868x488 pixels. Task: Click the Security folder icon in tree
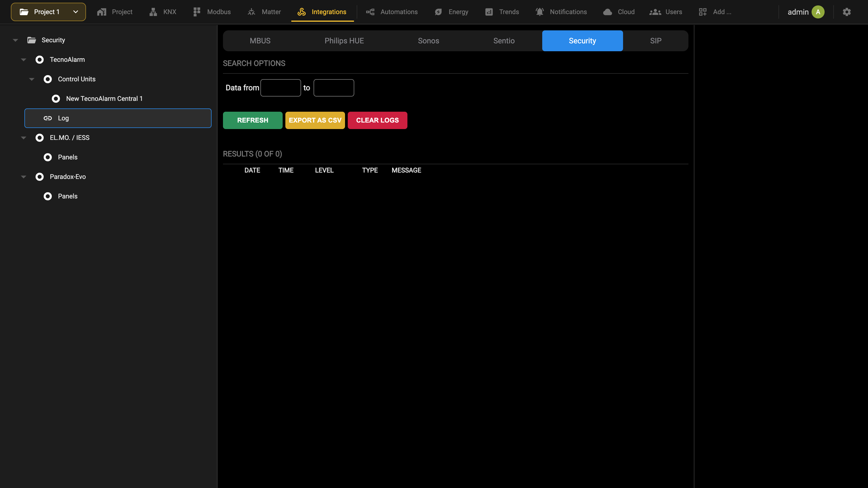pos(32,40)
